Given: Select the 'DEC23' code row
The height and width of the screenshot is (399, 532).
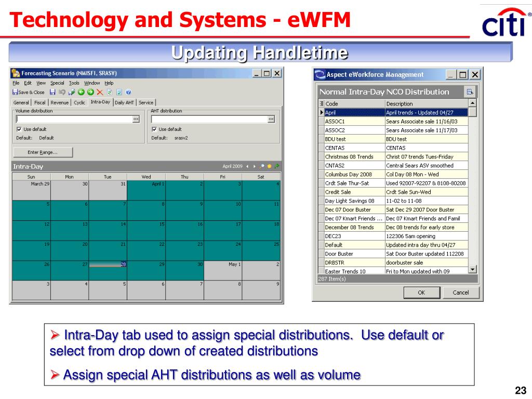Looking at the screenshot, I should point(393,236).
